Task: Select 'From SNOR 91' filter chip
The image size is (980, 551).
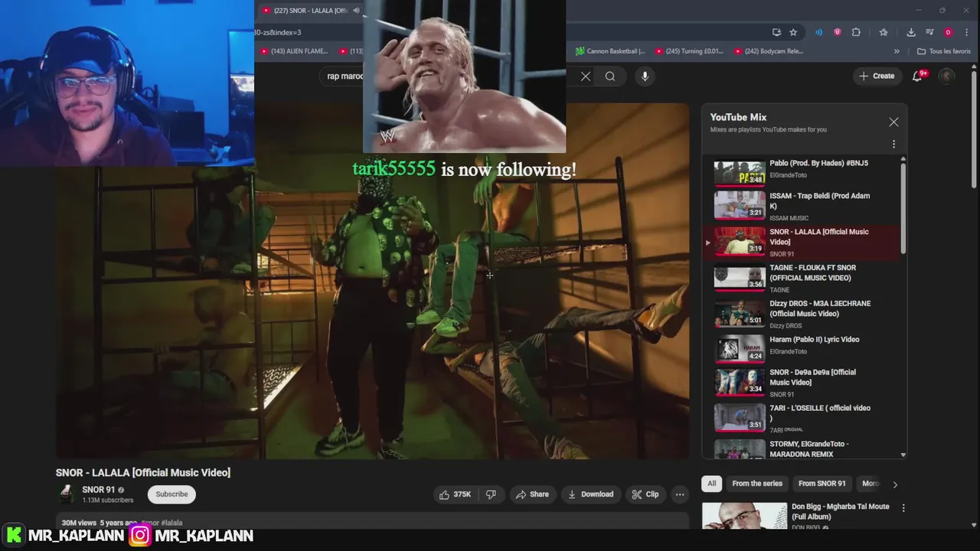Action: [822, 484]
